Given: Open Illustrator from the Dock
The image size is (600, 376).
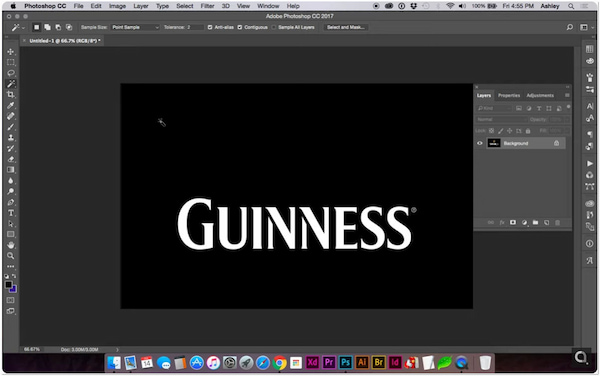Looking at the screenshot, I should pos(362,362).
